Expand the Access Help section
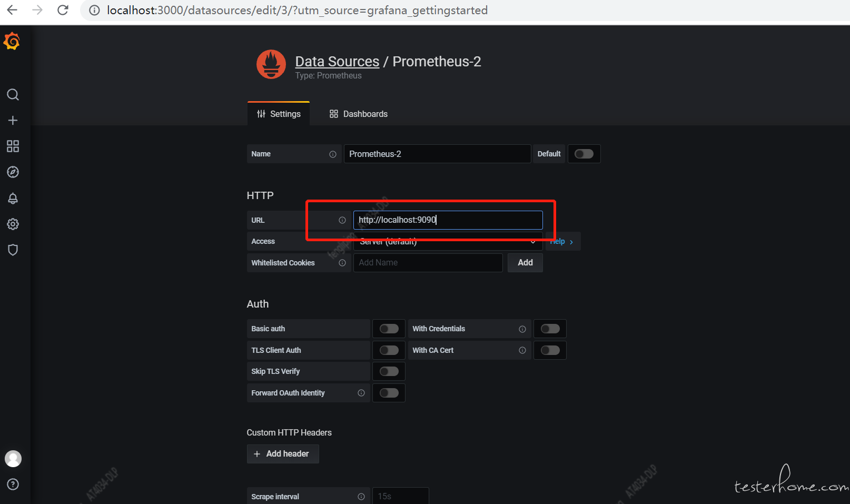 562,241
